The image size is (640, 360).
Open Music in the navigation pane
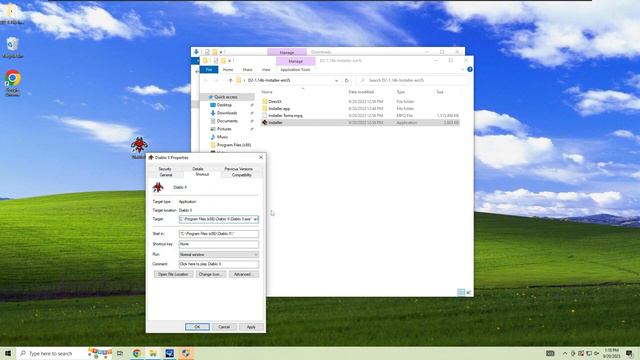[x=222, y=137]
